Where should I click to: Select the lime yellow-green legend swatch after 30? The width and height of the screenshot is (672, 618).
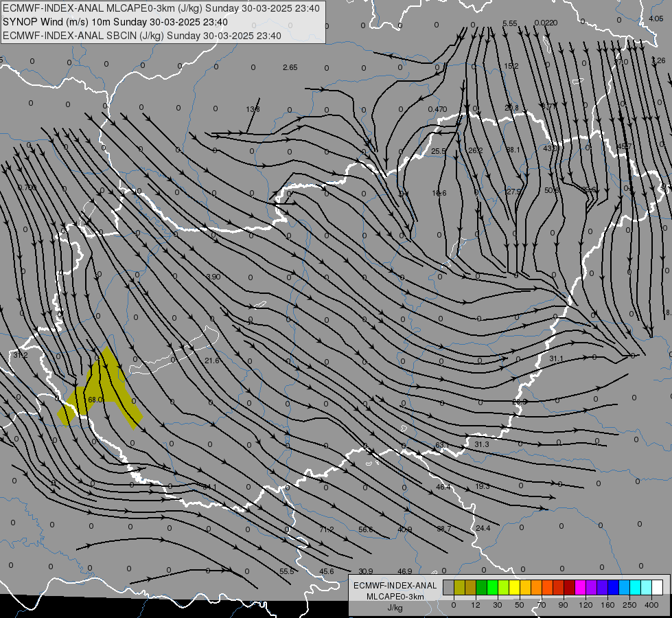point(503,587)
